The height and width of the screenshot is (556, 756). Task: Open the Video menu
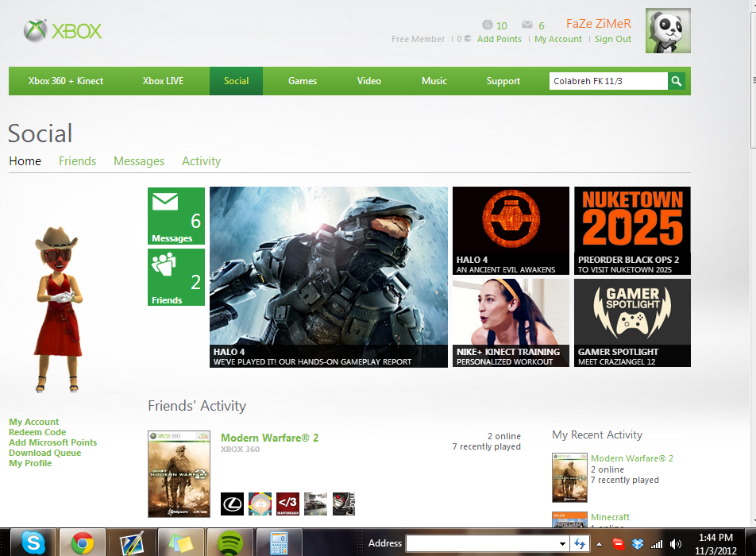click(368, 81)
